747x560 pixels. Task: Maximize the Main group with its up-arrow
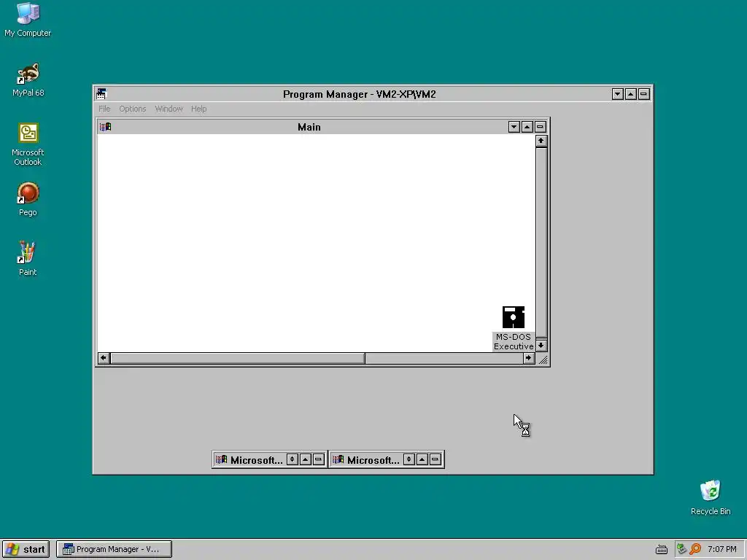point(527,127)
